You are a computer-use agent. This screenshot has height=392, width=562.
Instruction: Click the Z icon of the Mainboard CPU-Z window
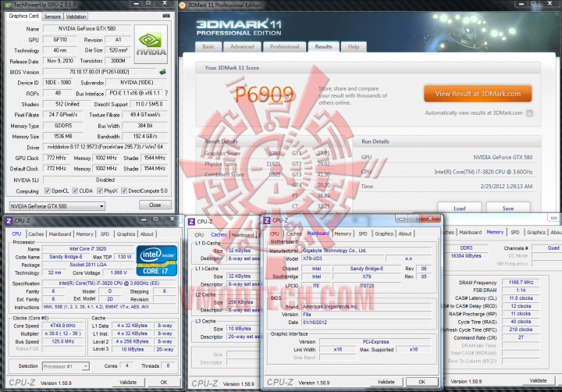267,220
